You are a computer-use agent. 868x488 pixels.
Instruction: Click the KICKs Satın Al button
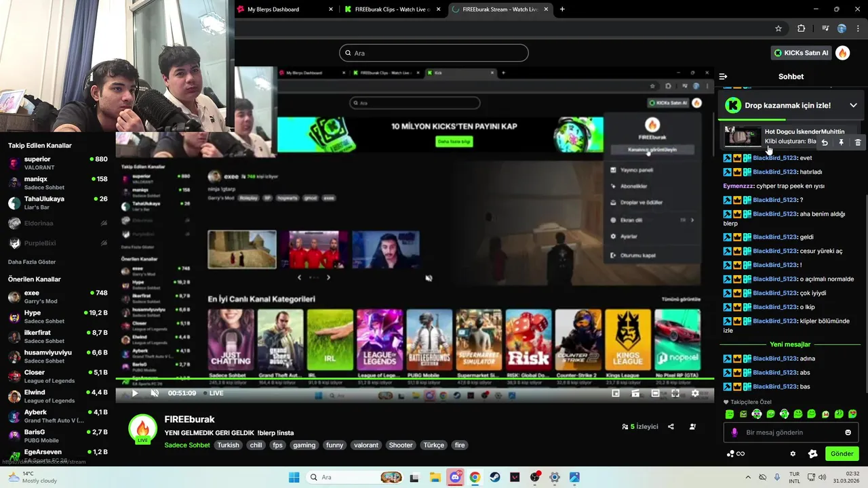click(x=802, y=53)
